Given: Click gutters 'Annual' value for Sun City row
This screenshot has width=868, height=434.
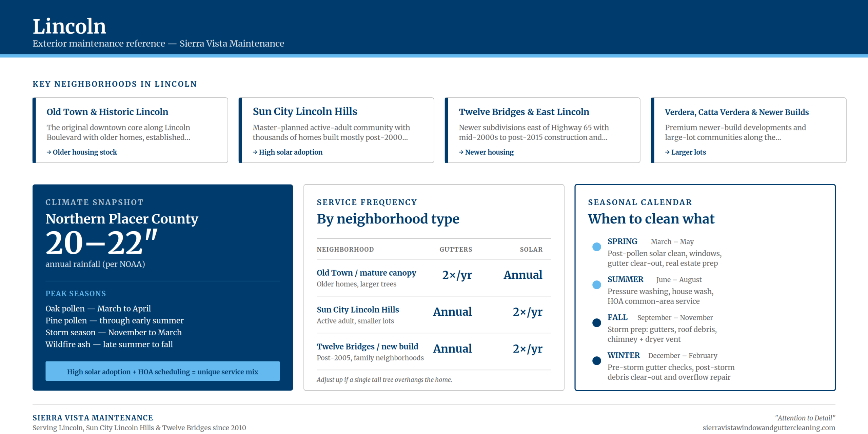Looking at the screenshot, I should 452,312.
